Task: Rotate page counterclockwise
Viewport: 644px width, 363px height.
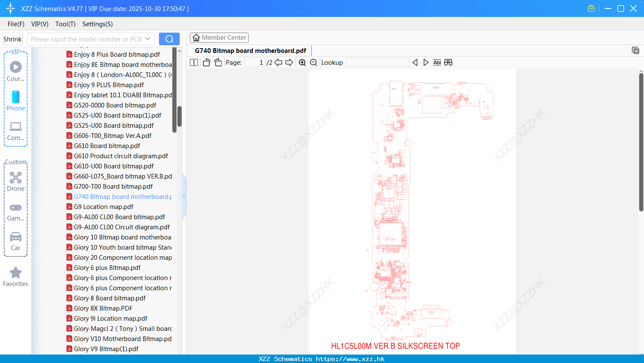Action: pyautogui.click(x=206, y=63)
